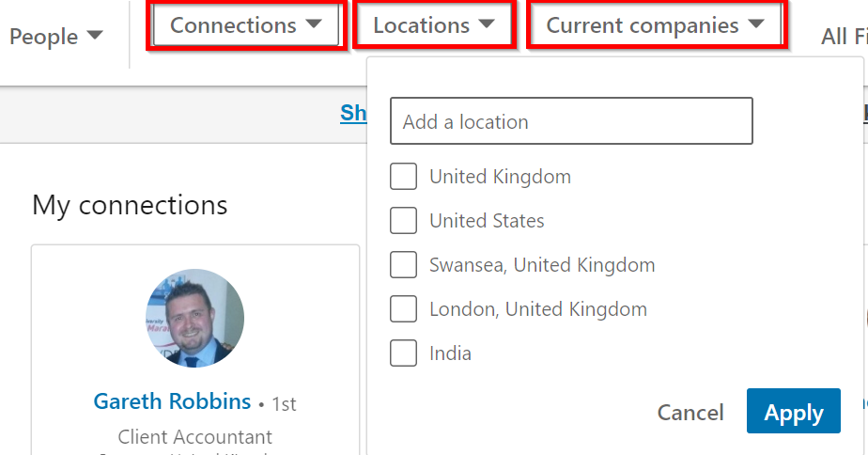Click the 1st degree connection badge
Viewport: 868px width, 455px height.
point(284,404)
